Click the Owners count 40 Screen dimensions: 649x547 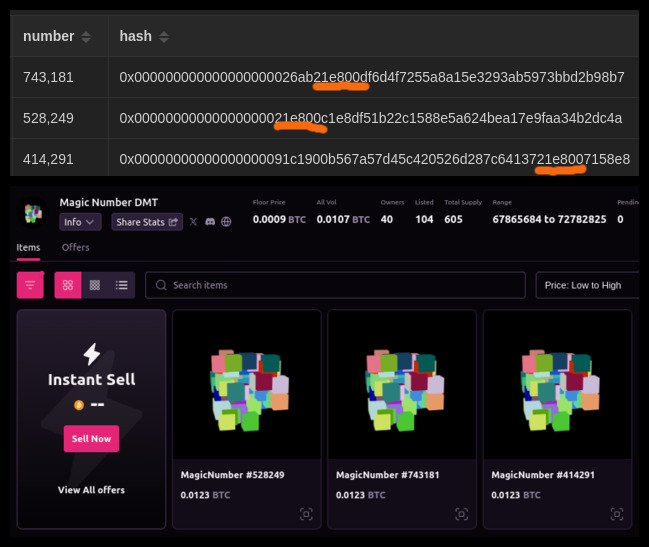(x=387, y=219)
